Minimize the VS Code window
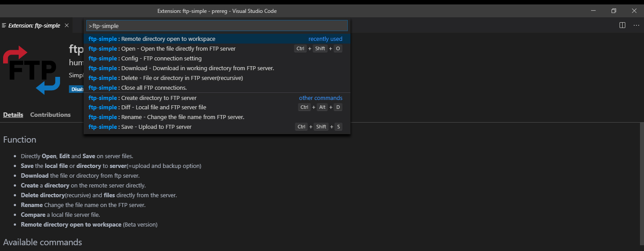Image resolution: width=644 pixels, height=251 pixels. tap(593, 11)
